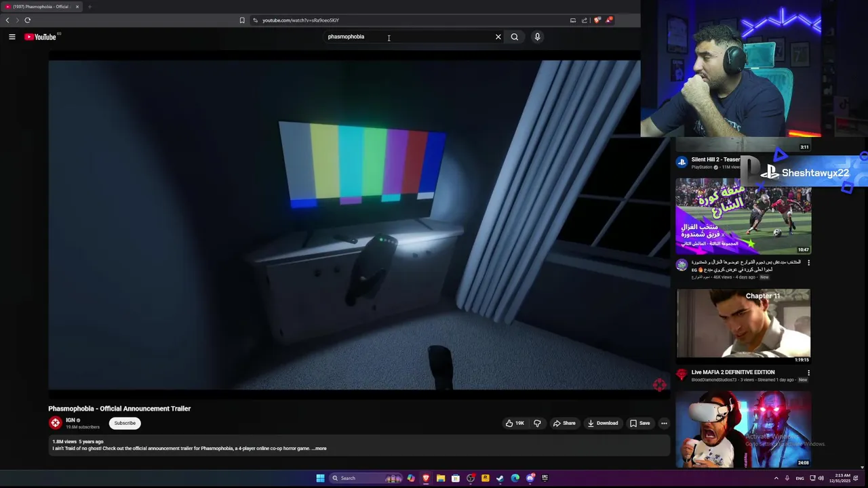Open Live MAFIA 2 DEFINITIVE EDITION title

point(732,372)
